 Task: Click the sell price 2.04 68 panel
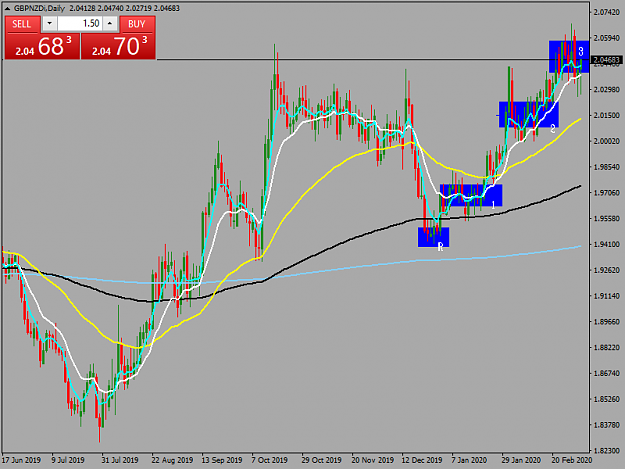click(42, 46)
